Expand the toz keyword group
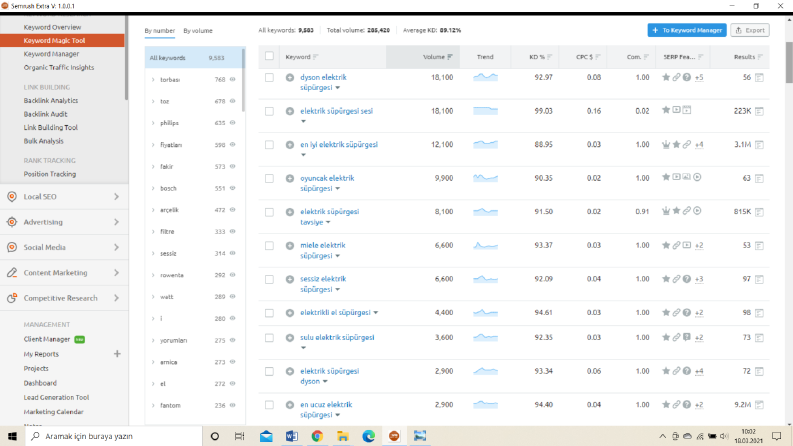Viewport: 793px width, 446px height. point(153,101)
